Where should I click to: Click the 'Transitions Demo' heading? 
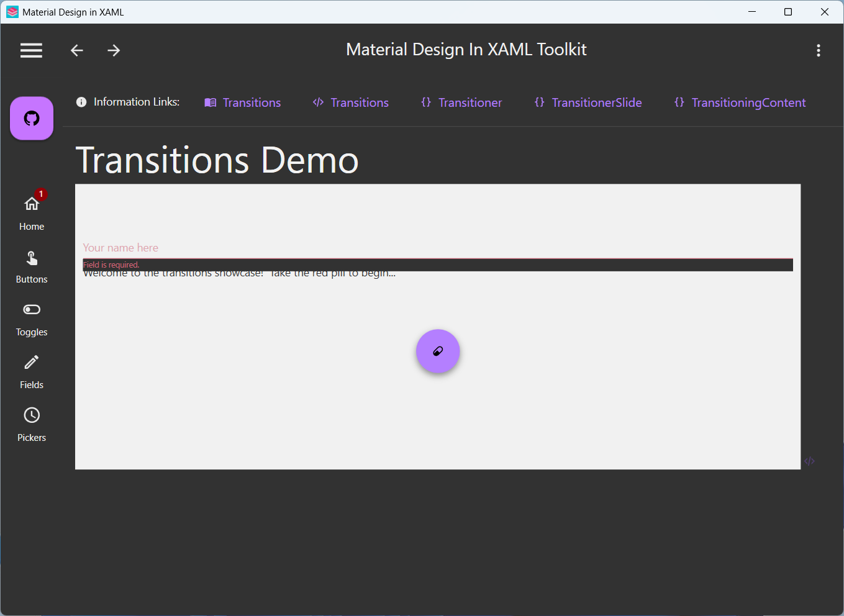click(x=217, y=160)
